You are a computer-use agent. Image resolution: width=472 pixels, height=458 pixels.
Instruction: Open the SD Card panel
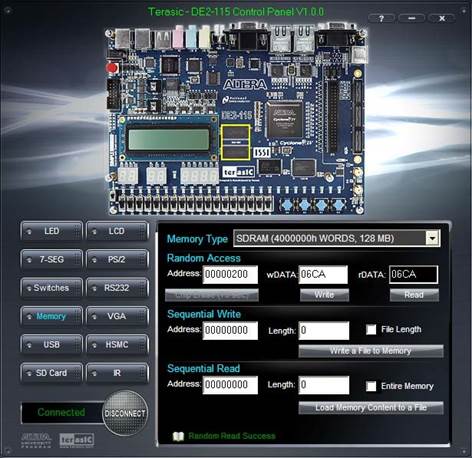click(51, 373)
